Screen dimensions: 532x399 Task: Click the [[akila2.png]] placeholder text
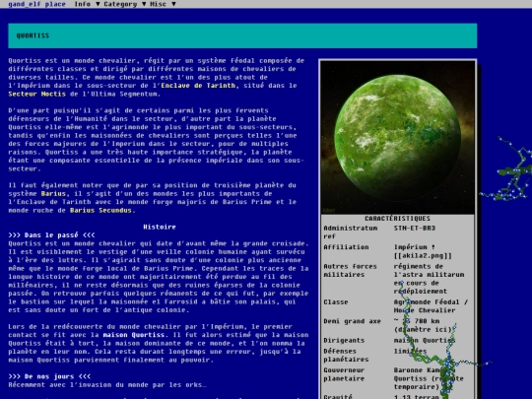(423, 256)
